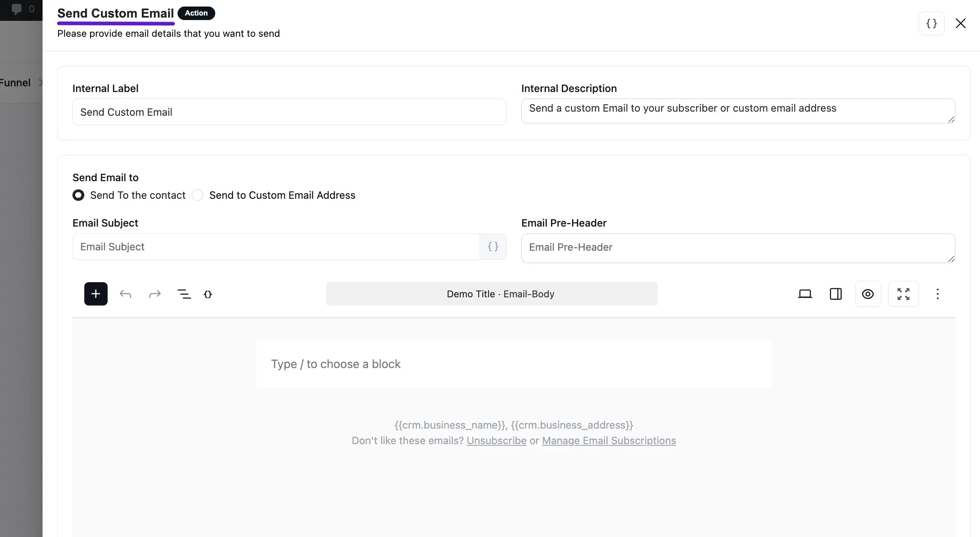Click the chat bubble icon in the top bar

coord(17,9)
